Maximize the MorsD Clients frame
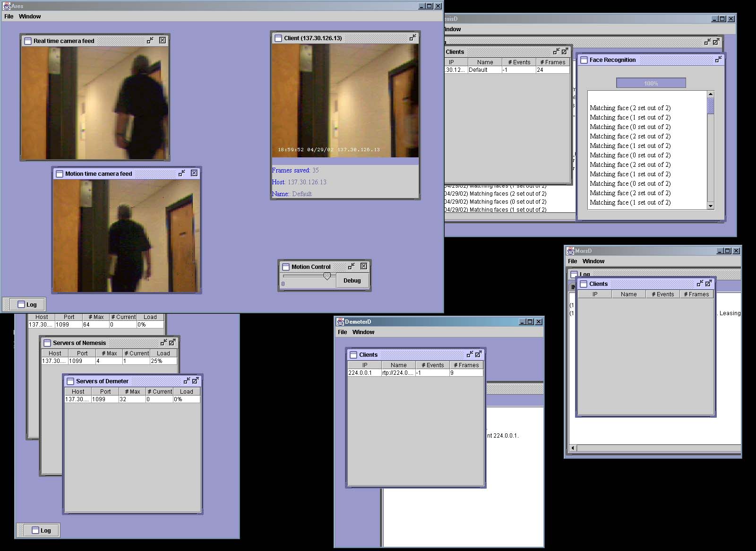 (709, 284)
